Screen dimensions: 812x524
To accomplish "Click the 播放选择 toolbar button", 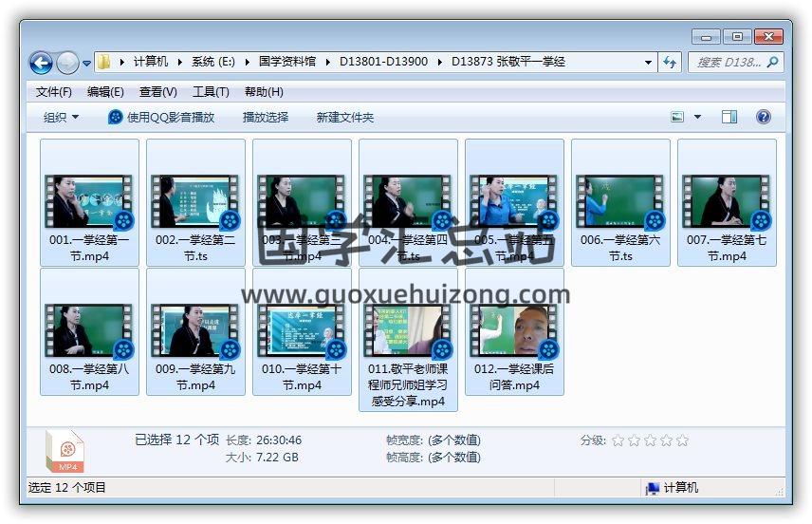I will click(x=266, y=117).
